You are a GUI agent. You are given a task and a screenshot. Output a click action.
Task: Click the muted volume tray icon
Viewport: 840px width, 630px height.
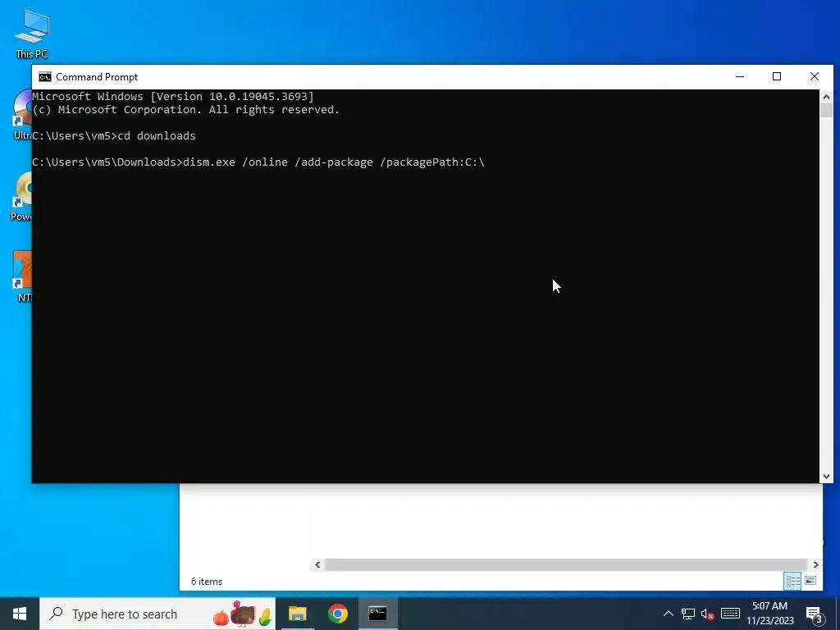click(x=708, y=614)
